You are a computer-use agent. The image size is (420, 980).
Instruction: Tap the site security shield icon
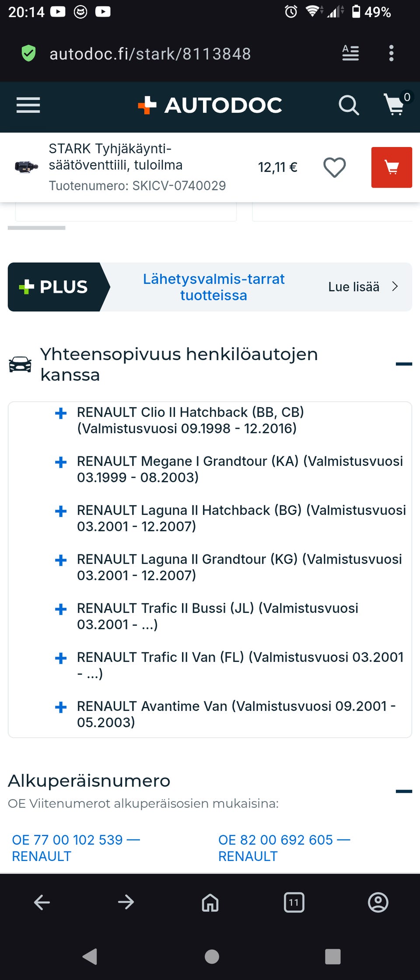click(x=29, y=53)
